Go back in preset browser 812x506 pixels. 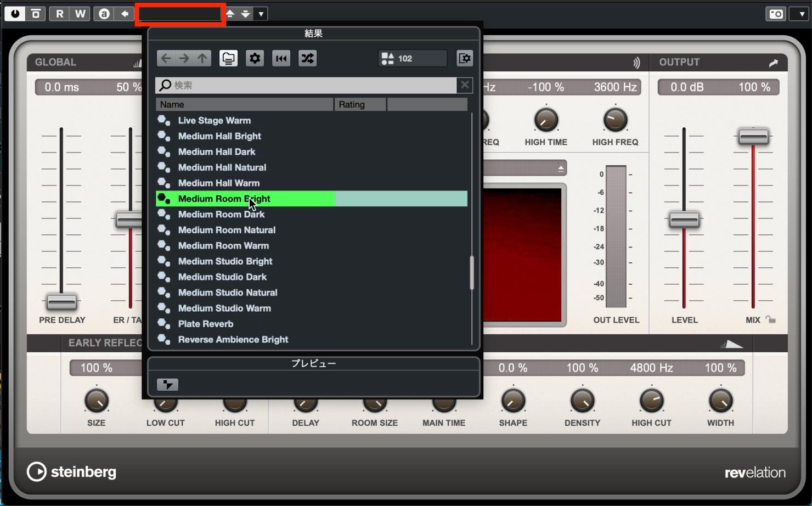[x=166, y=58]
